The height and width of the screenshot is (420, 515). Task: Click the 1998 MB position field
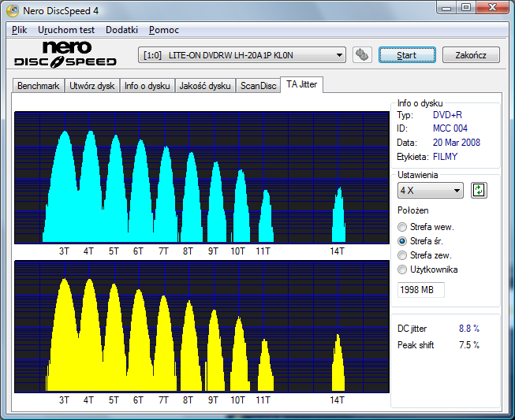(420, 290)
